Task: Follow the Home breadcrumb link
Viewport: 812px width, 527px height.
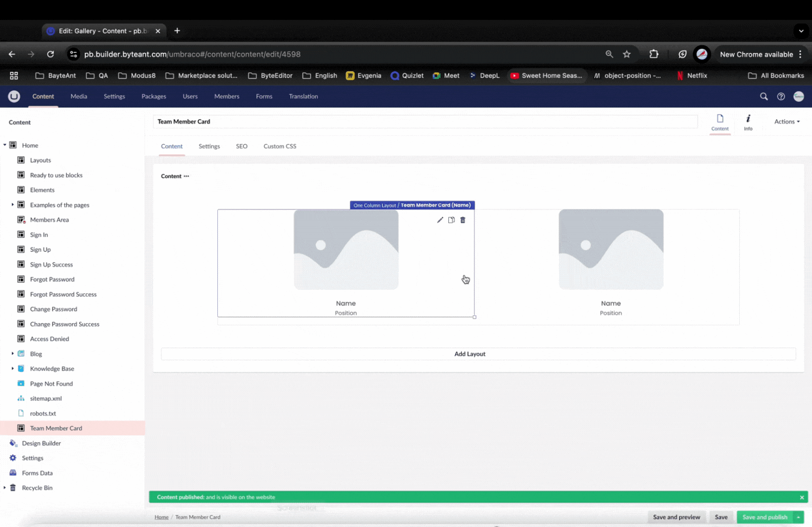Action: [x=162, y=517]
